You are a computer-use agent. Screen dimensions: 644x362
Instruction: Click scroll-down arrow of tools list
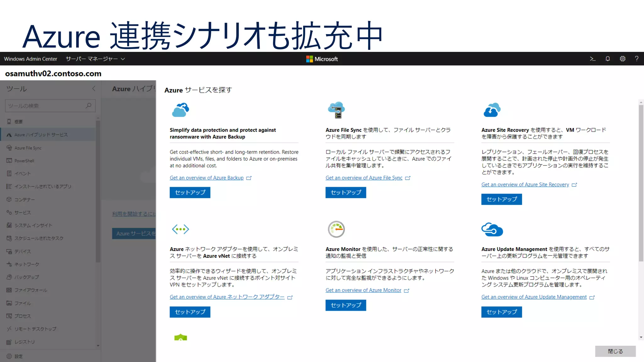pyautogui.click(x=98, y=346)
